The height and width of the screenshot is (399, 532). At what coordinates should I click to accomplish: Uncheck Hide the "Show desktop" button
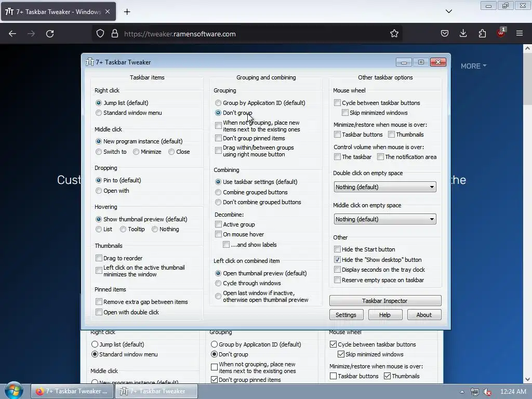click(378, 260)
